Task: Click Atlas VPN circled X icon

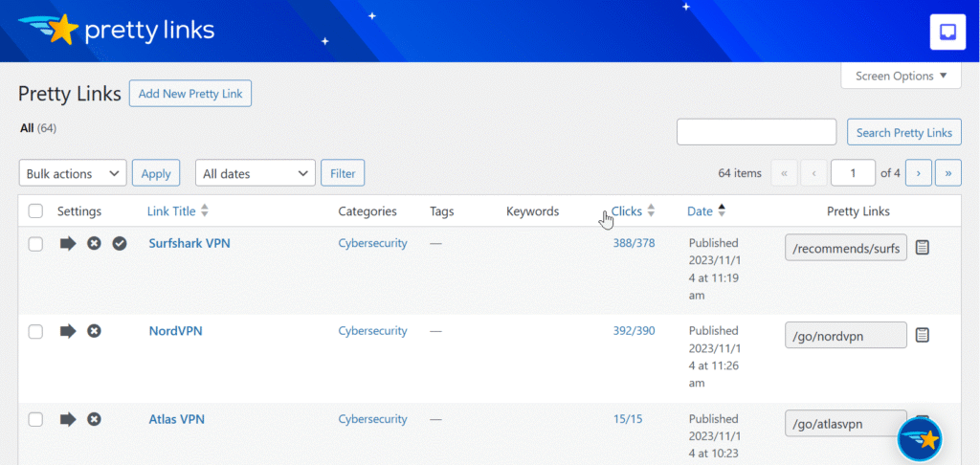Action: 94,419
